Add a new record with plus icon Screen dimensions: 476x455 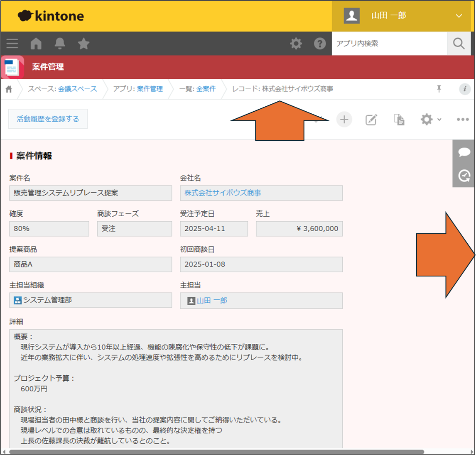[x=344, y=120]
